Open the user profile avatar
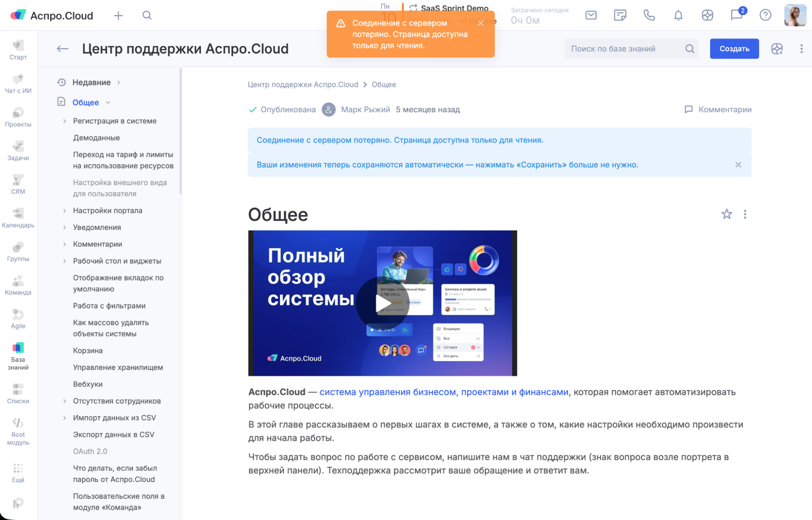The image size is (812, 520). click(795, 15)
